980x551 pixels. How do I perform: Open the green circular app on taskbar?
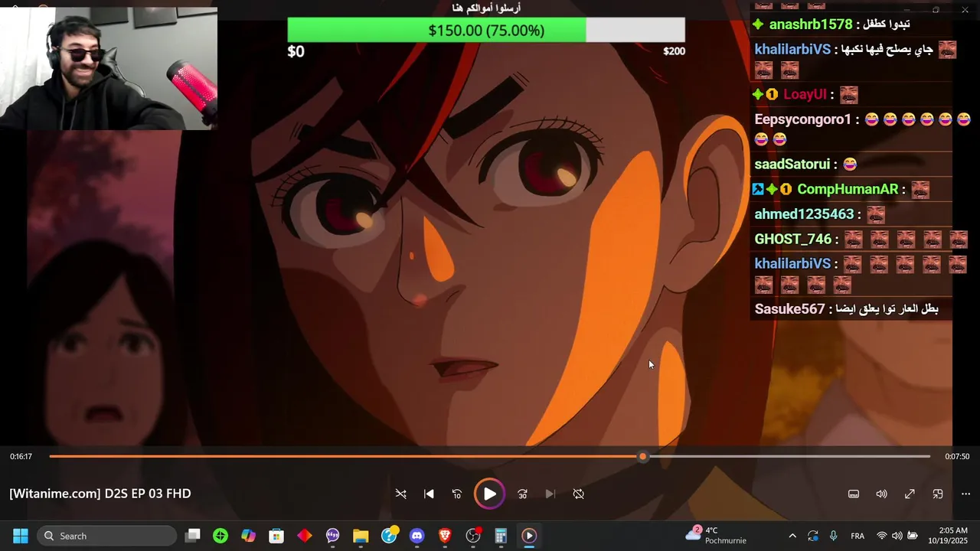coord(220,536)
